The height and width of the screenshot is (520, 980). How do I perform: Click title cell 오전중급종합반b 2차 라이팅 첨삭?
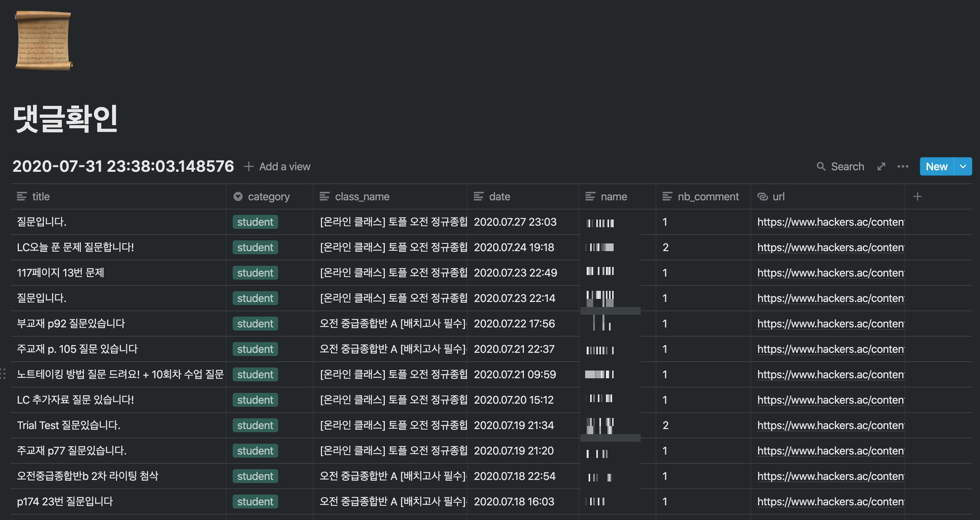118,476
